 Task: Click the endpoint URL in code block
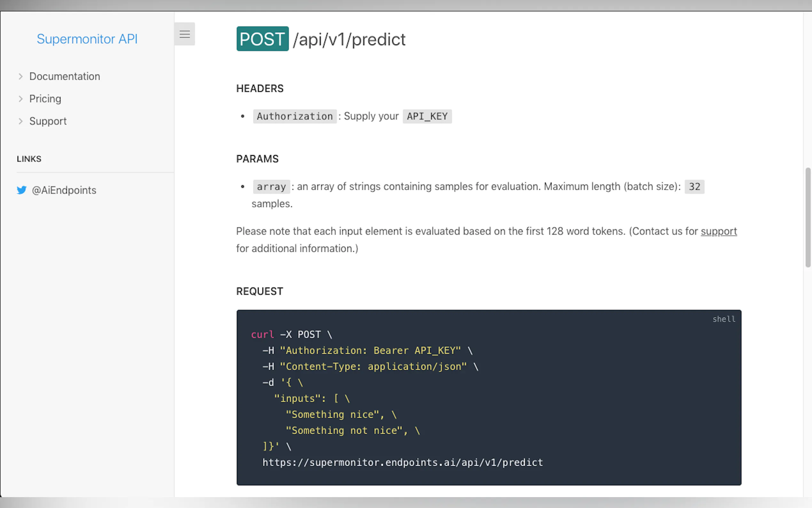pos(402,462)
